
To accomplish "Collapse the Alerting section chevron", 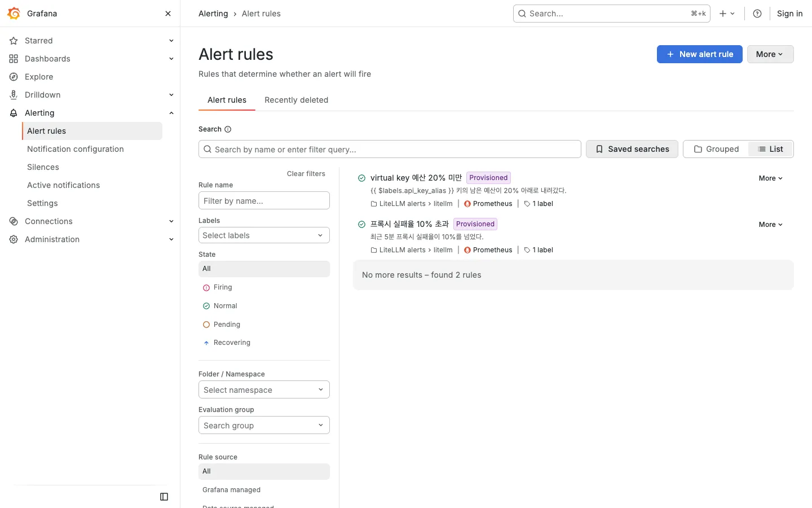I will 171,113.
